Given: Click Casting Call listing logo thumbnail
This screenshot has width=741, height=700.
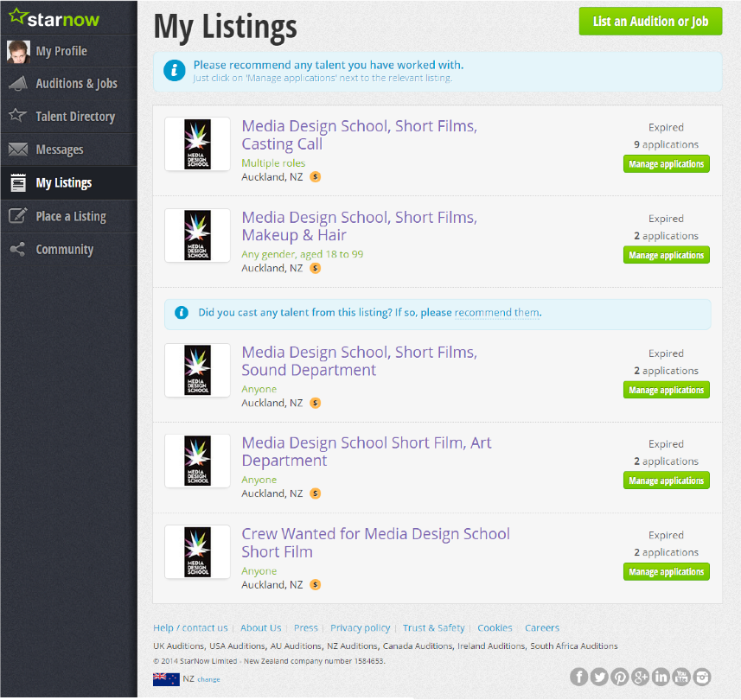Looking at the screenshot, I should pyautogui.click(x=197, y=144).
